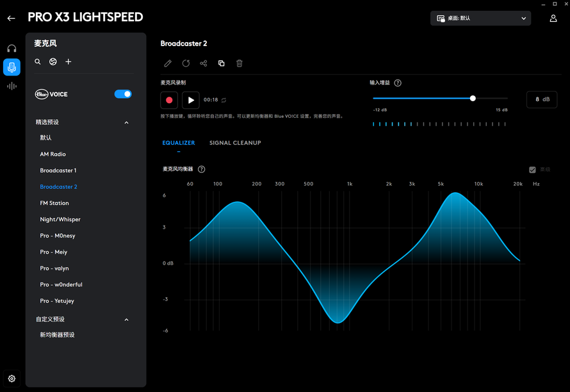Select the Broadcaster 2 preset

point(58,187)
